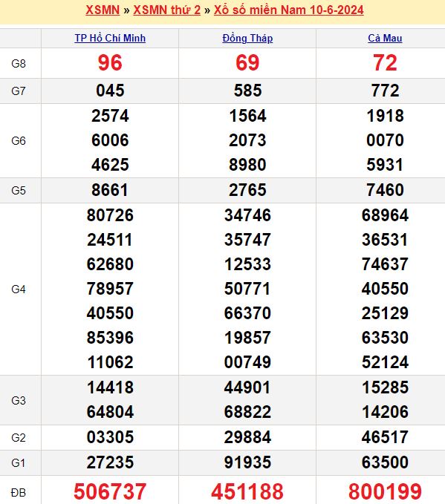Click the ĐB row label
The height and width of the screenshot is (504, 445).
coord(19,492)
